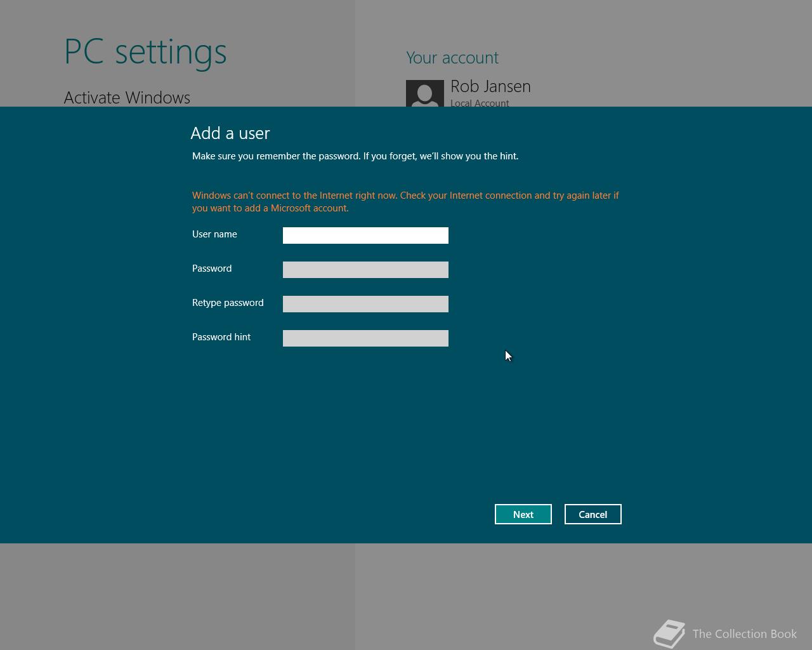Click the "Password hint" label

tap(221, 337)
